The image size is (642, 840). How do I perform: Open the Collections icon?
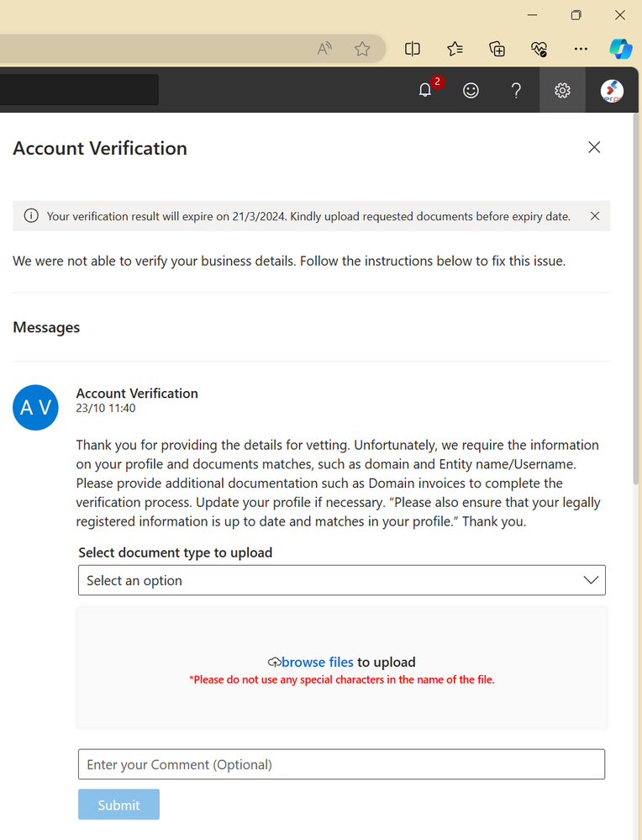(497, 50)
